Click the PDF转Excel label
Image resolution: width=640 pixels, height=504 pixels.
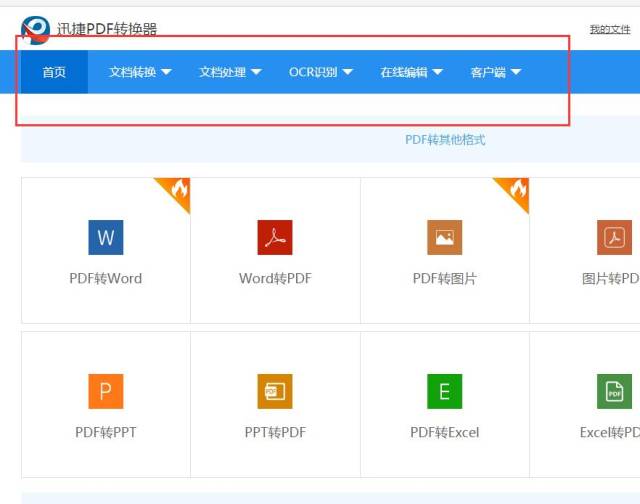[444, 432]
